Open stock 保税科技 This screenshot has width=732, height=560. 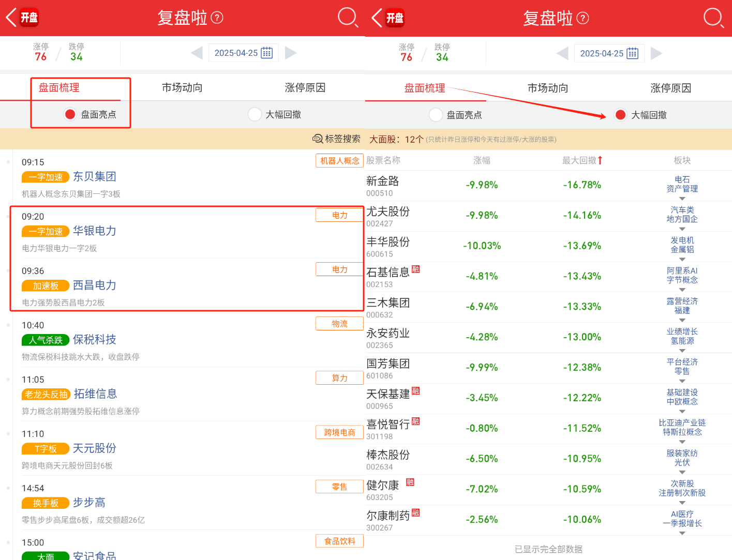(x=95, y=339)
